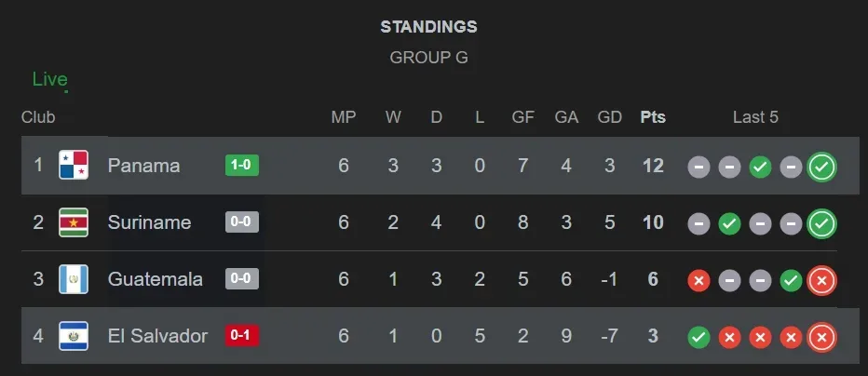Image resolution: width=868 pixels, height=376 pixels.
Task: Click the El Salvador flag icon
Action: click(x=74, y=336)
